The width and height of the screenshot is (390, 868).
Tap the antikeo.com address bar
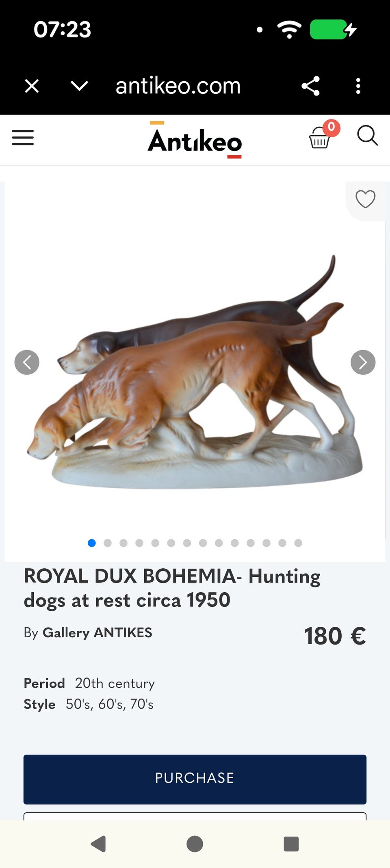178,86
